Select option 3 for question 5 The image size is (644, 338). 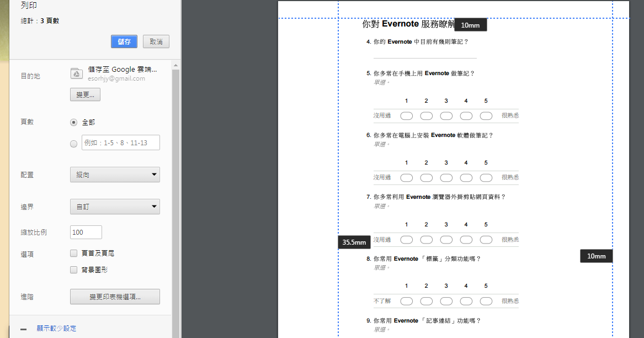pos(446,116)
